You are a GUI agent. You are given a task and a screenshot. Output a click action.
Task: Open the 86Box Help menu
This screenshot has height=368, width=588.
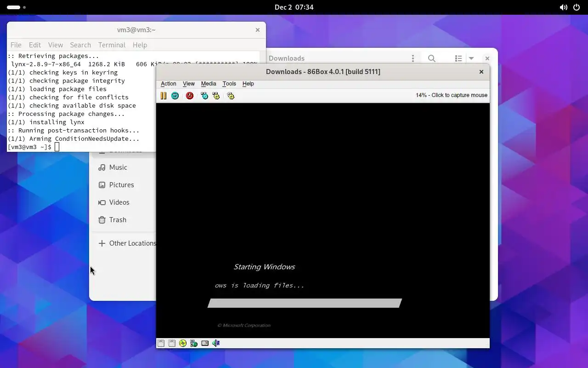point(248,84)
